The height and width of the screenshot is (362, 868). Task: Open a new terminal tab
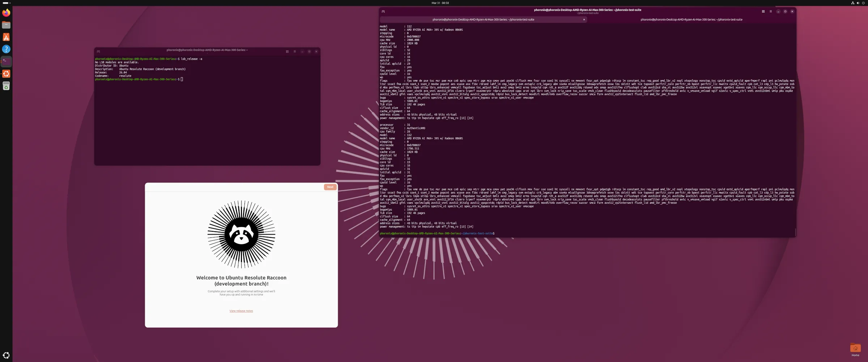(x=383, y=12)
